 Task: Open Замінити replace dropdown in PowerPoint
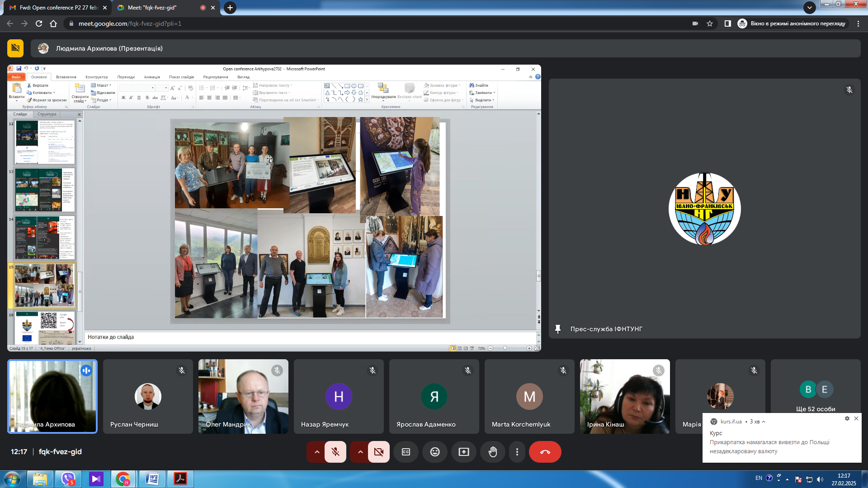pyautogui.click(x=482, y=93)
